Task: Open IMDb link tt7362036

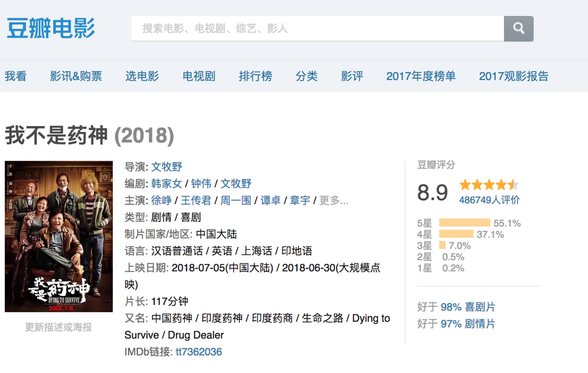Action: 199,352
